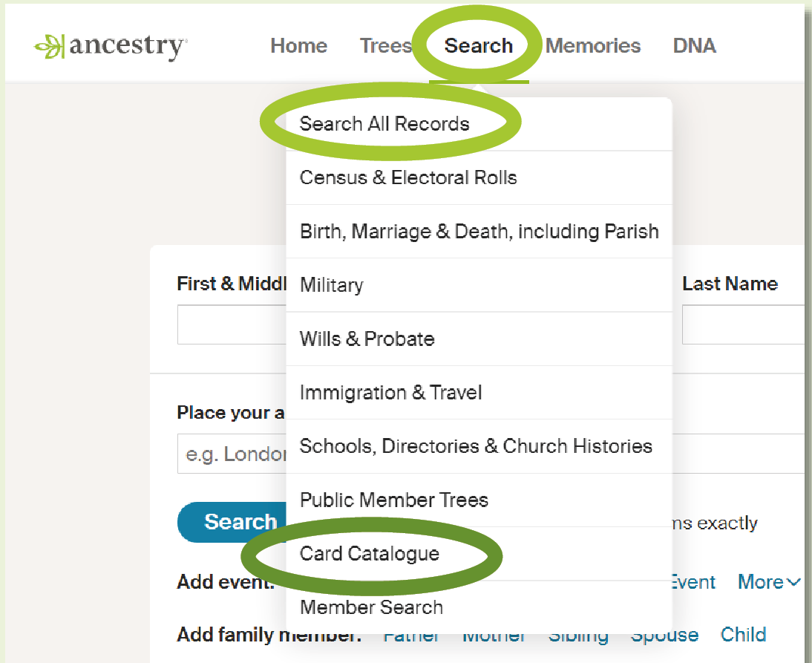
Task: Open the Search menu
Action: click(479, 46)
